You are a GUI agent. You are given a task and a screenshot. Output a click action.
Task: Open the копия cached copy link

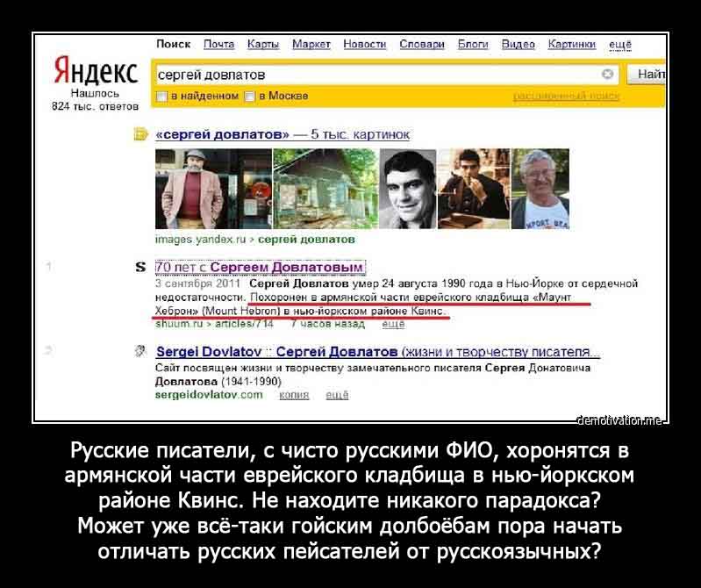[x=294, y=395]
